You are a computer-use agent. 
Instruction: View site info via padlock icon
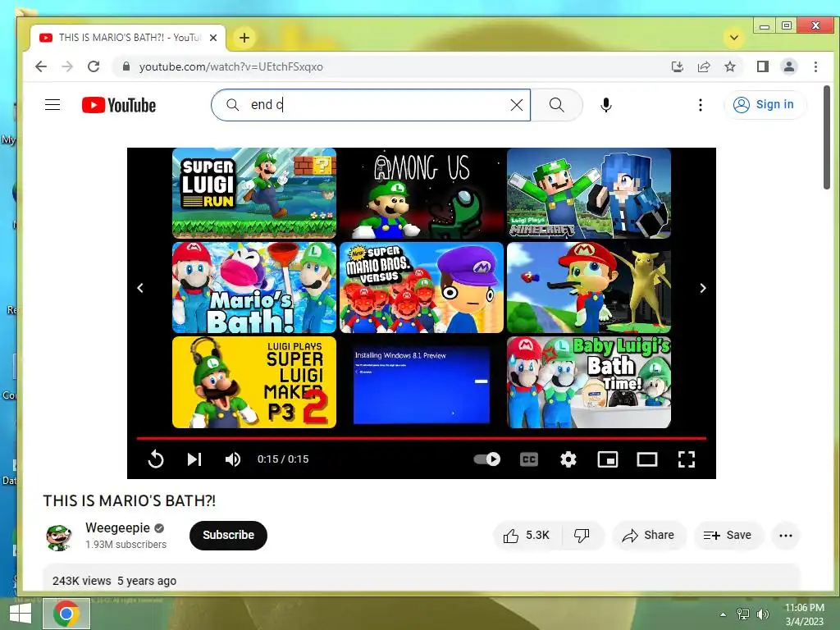pyautogui.click(x=126, y=66)
